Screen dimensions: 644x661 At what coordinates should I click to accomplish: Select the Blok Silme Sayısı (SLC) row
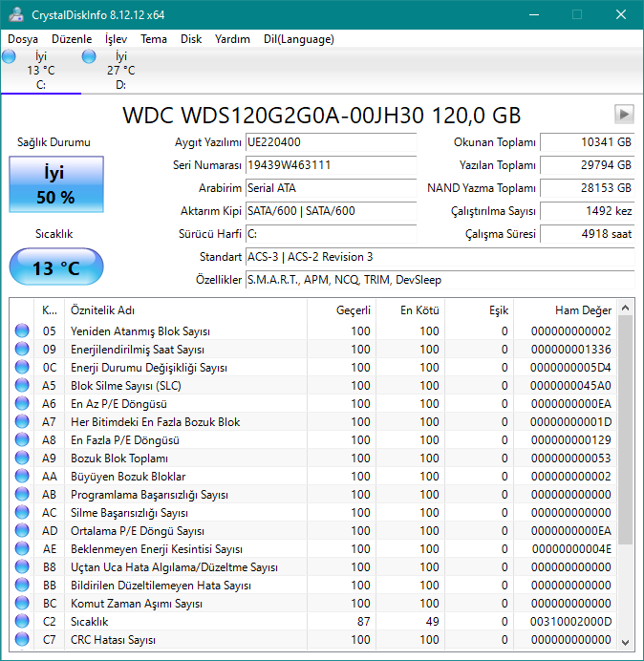[x=313, y=385]
